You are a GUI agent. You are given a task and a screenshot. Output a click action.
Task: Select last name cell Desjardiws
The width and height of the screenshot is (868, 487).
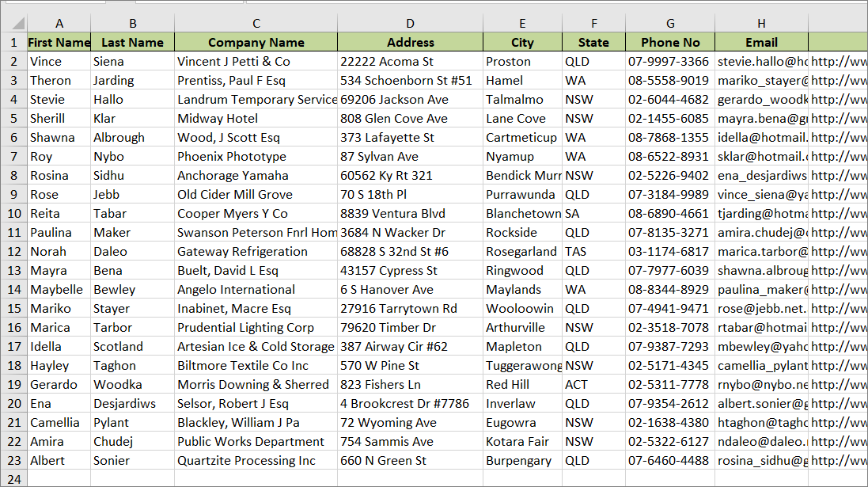pos(132,403)
